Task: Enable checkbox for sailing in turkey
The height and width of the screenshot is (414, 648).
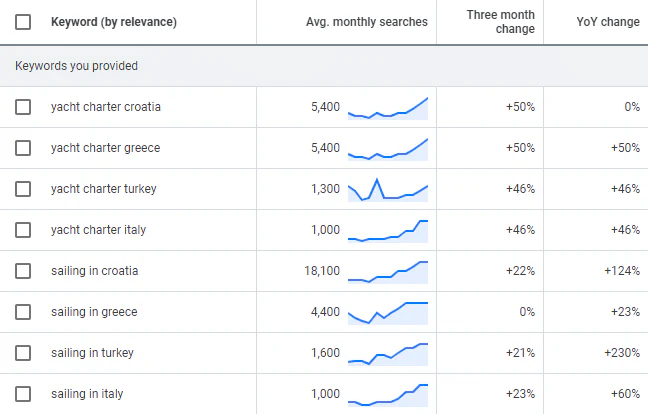Action: 23,353
